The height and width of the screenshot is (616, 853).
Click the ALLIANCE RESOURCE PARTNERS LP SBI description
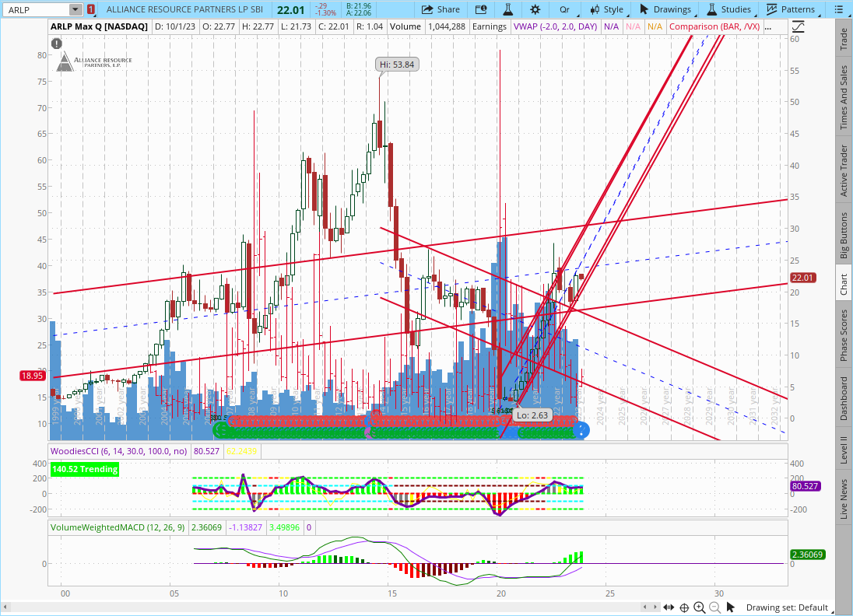tap(184, 9)
